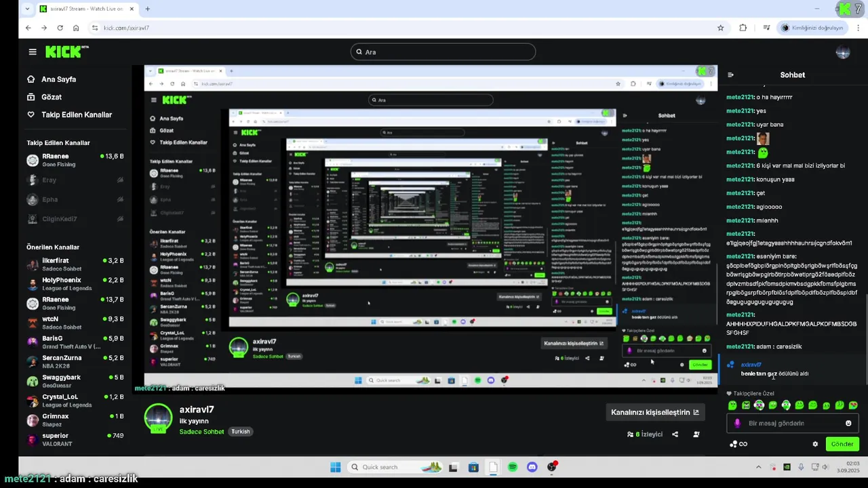Open wtcN Sadece Sohbet channel

point(75,323)
